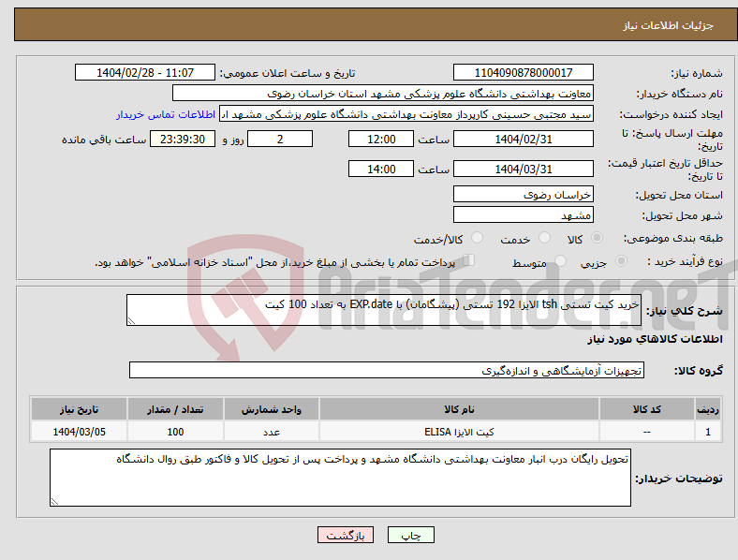Click the response deadline date 1404/02/31

(x=524, y=140)
